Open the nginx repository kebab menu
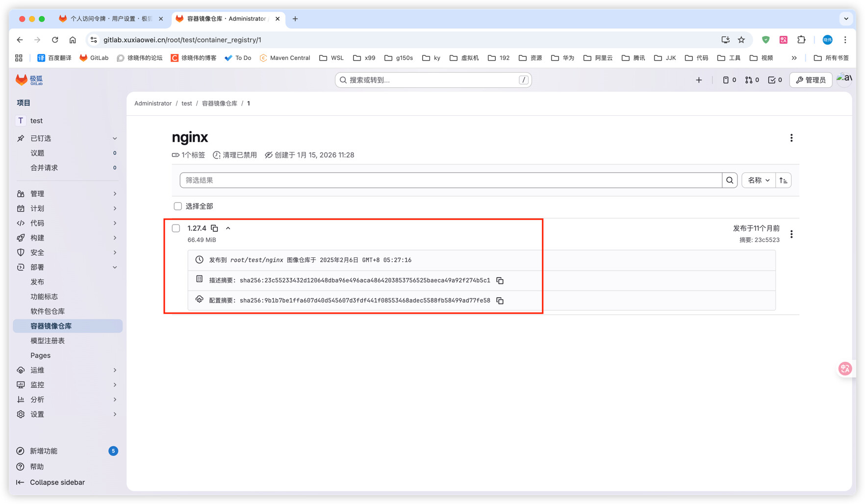865x504 pixels. tap(791, 138)
